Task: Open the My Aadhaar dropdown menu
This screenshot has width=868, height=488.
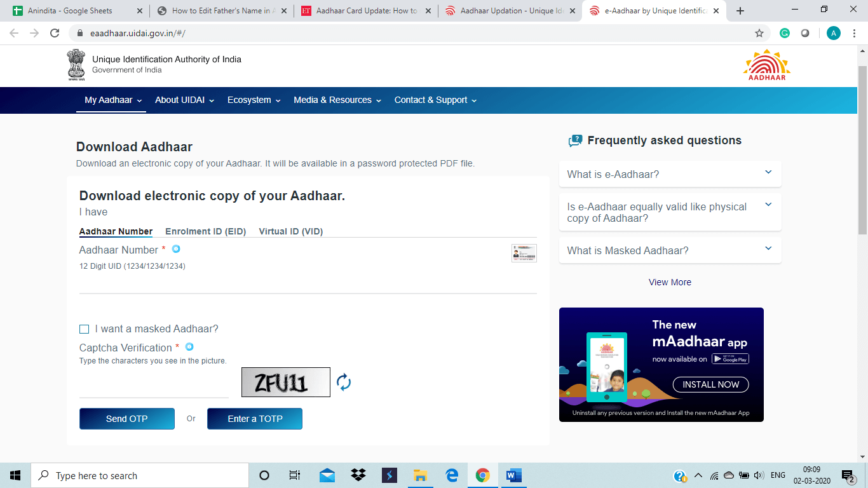Action: tap(113, 100)
